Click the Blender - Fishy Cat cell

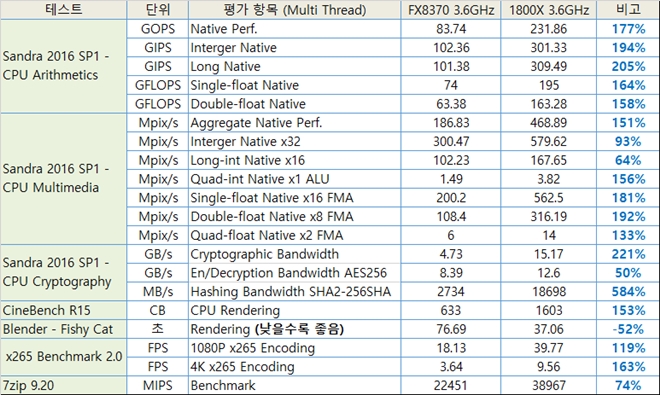(x=64, y=329)
